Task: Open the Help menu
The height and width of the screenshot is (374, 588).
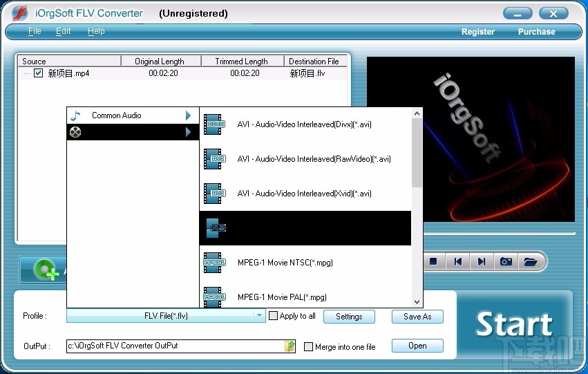Action: (x=96, y=31)
